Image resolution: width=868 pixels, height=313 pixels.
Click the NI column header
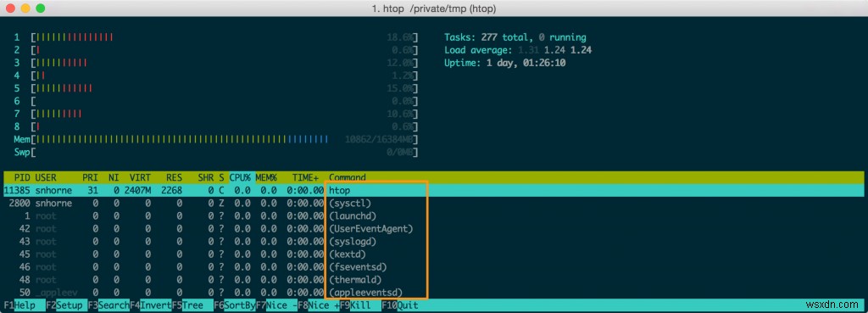114,178
